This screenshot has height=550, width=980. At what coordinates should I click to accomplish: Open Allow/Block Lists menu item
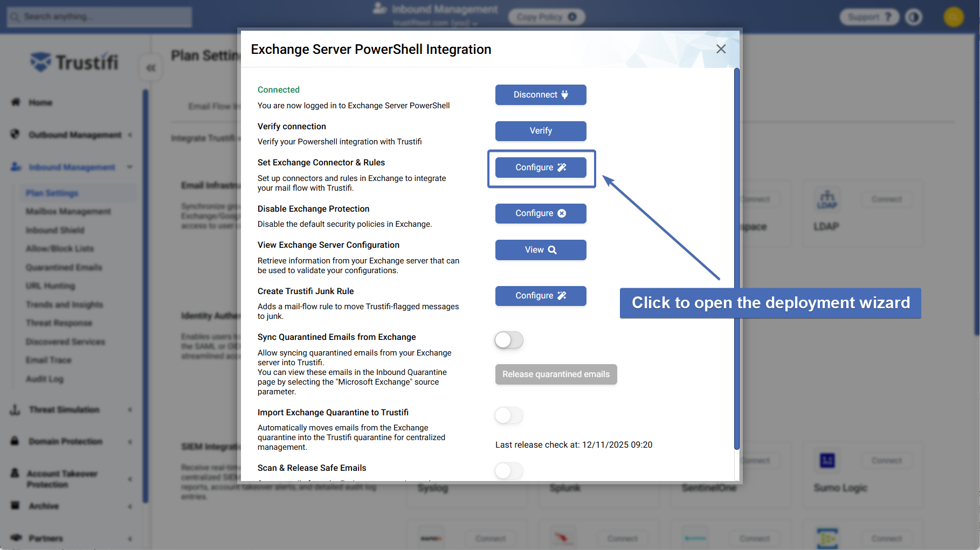[60, 249]
